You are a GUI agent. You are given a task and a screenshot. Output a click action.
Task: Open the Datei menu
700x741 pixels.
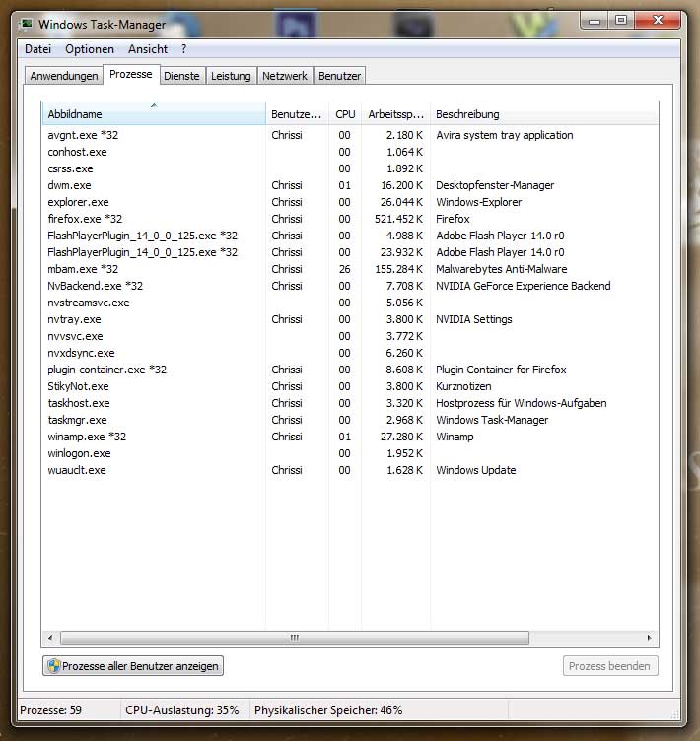pyautogui.click(x=37, y=49)
